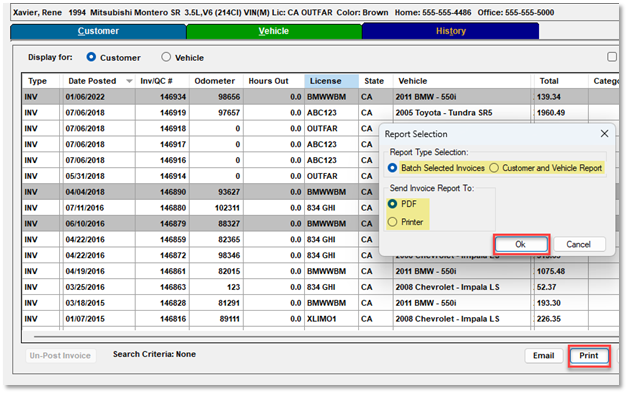Click the 2005 Toyota - Tundra SR5 cell
The width and height of the screenshot is (628, 394).
point(463,113)
